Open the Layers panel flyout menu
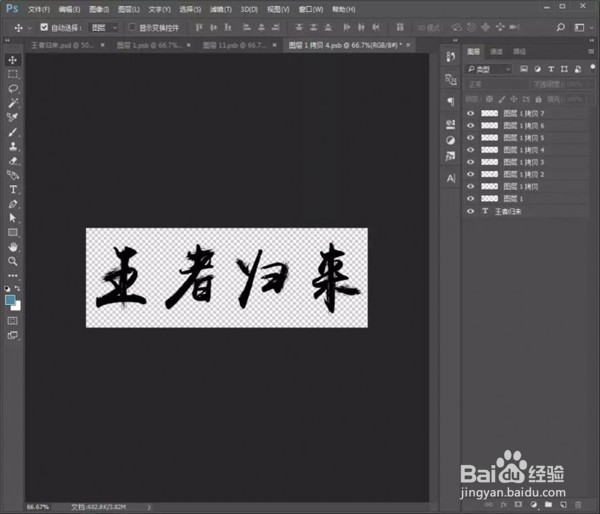600x514 pixels. (x=591, y=51)
